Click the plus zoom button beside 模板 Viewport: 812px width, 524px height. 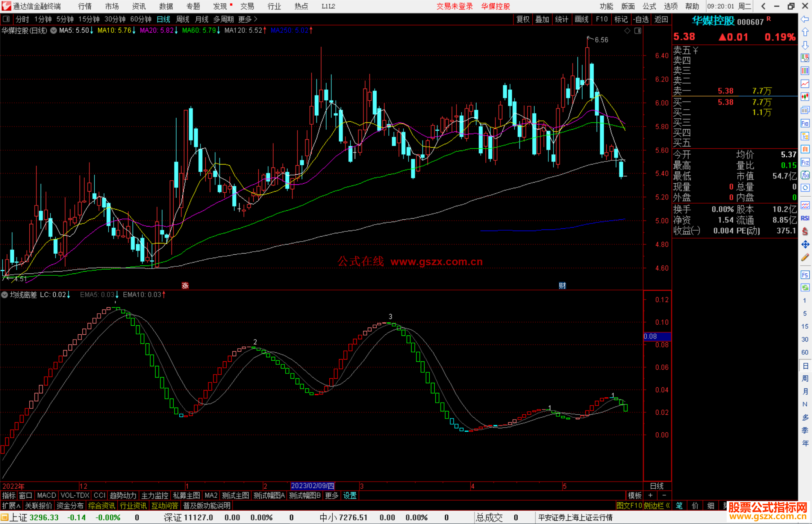tap(650, 495)
